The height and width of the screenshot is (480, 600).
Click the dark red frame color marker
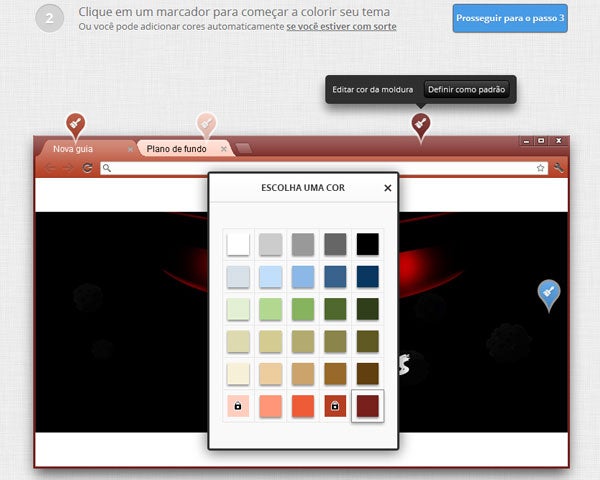point(421,124)
